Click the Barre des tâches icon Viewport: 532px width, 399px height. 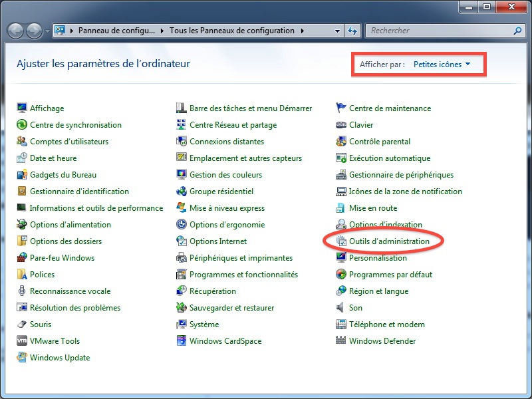(181, 108)
